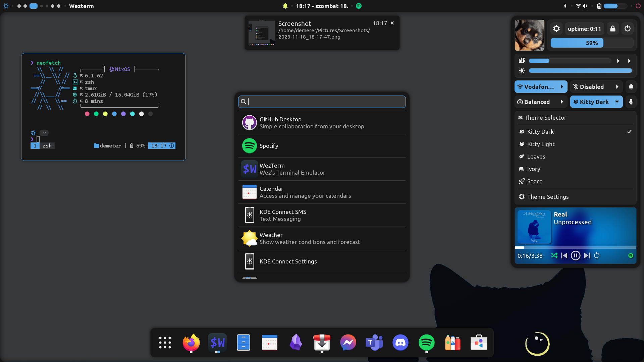
Task: Toggle shuffle in the media player
Action: 554,256
